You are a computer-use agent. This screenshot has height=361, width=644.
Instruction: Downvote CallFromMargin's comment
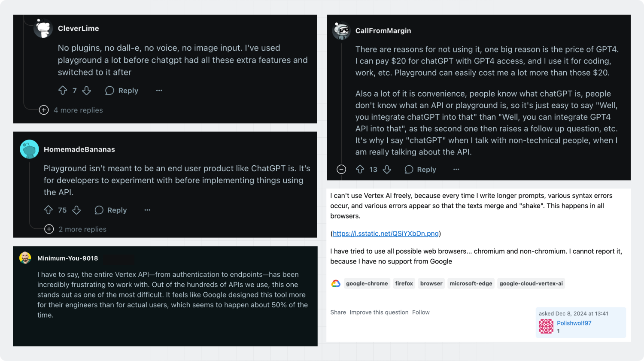[387, 170]
